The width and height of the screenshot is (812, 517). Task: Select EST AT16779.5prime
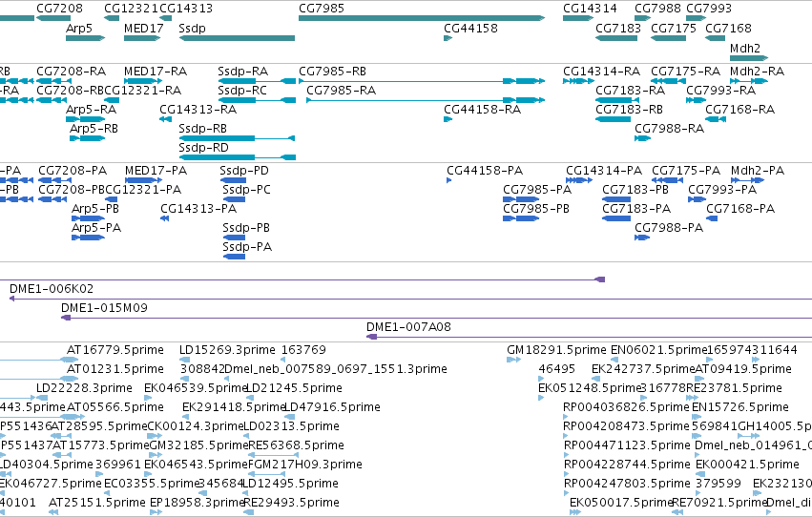pos(39,360)
